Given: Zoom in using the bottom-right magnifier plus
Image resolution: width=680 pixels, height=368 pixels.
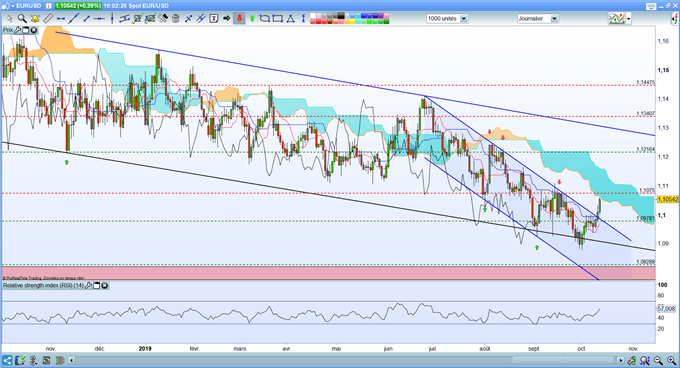Looking at the screenshot, I should click(x=671, y=360).
